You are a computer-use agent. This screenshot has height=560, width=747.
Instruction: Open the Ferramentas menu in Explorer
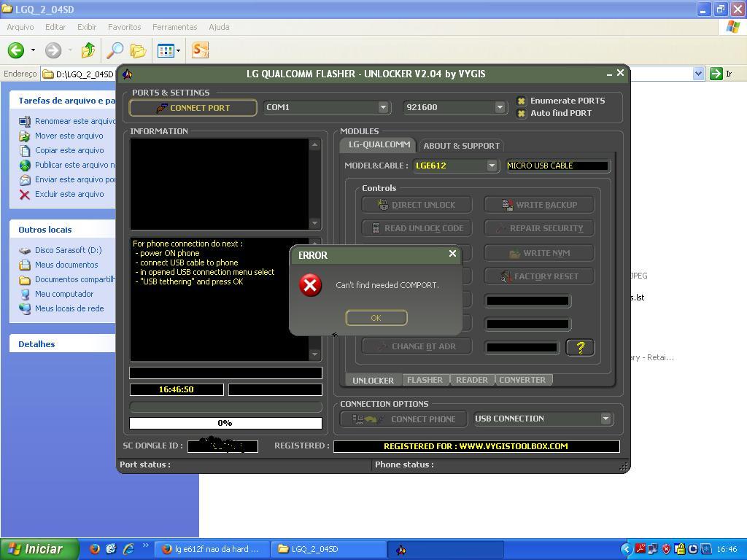(175, 27)
